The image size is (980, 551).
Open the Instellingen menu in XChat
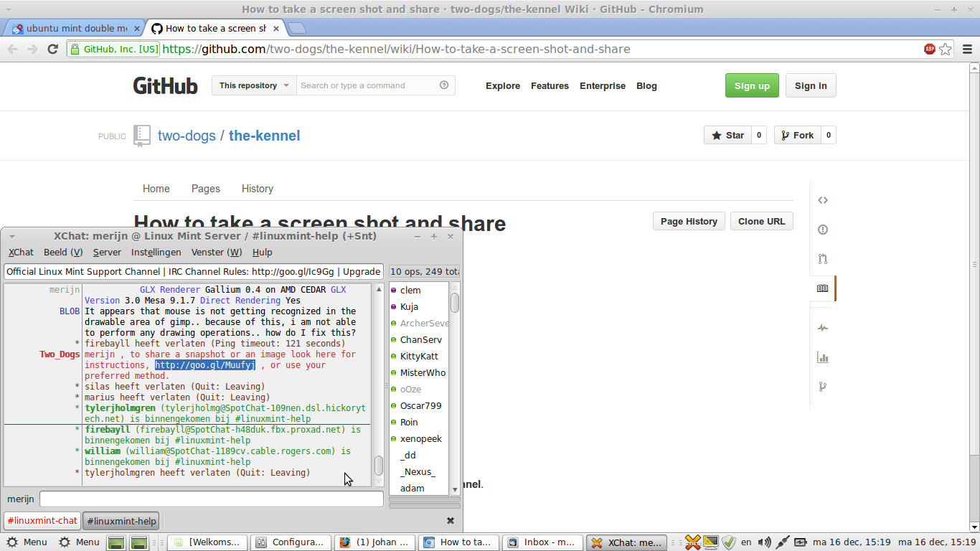[x=156, y=252]
